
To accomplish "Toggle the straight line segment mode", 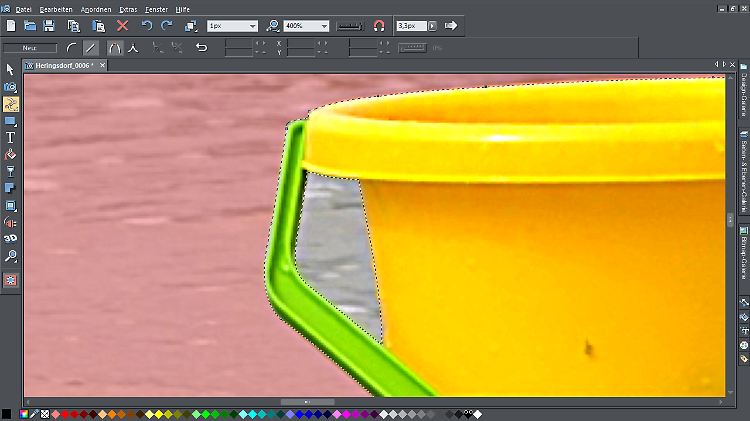I will pyautogui.click(x=93, y=47).
